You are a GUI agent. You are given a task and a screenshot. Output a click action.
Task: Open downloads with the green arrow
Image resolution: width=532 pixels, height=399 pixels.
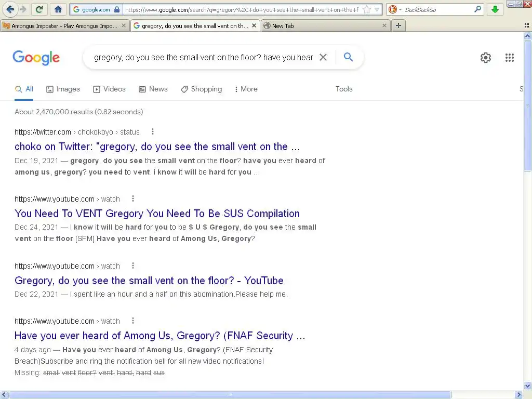click(x=495, y=9)
